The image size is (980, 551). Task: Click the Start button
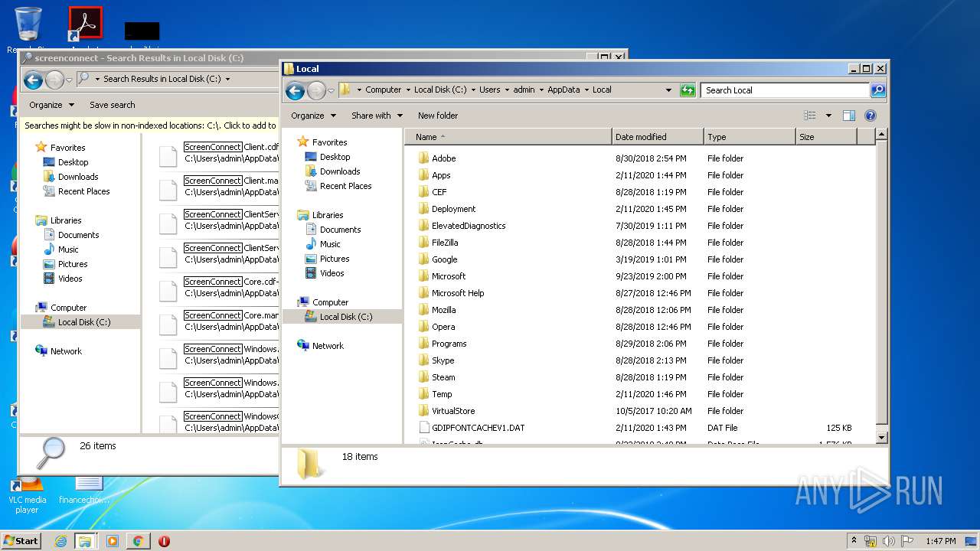tap(21, 540)
